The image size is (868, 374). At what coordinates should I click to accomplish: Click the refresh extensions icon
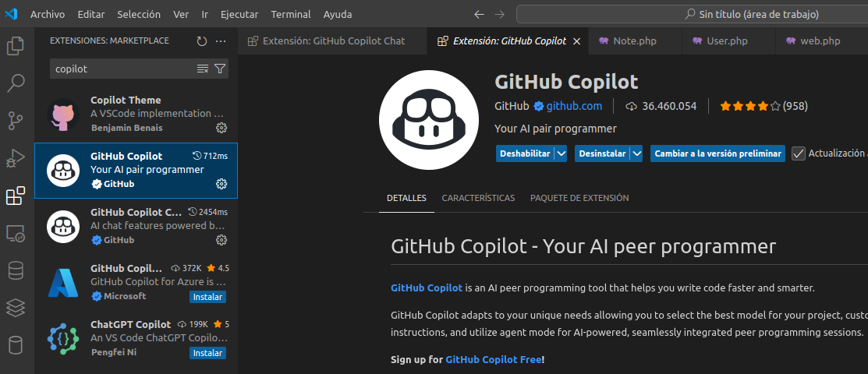pos(202,41)
